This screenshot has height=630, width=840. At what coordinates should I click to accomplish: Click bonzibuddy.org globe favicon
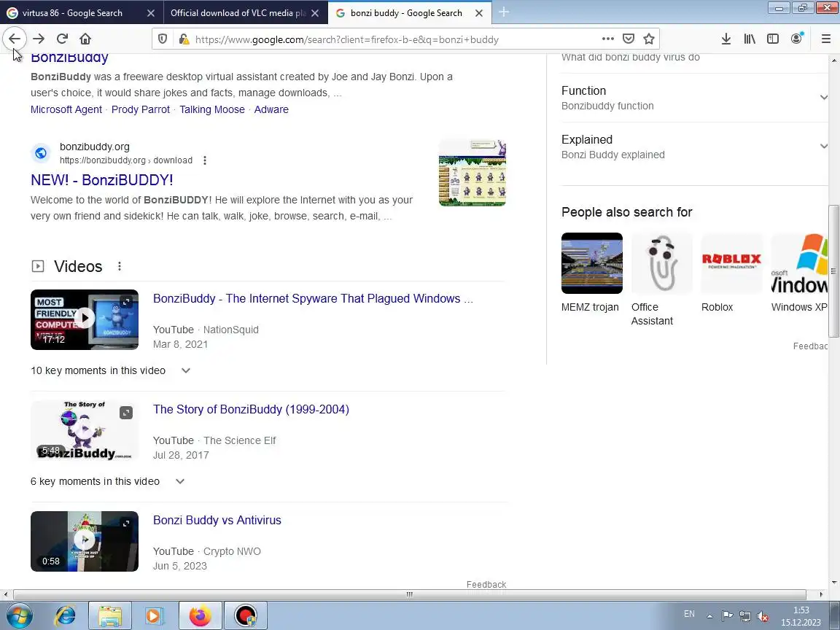[41, 153]
